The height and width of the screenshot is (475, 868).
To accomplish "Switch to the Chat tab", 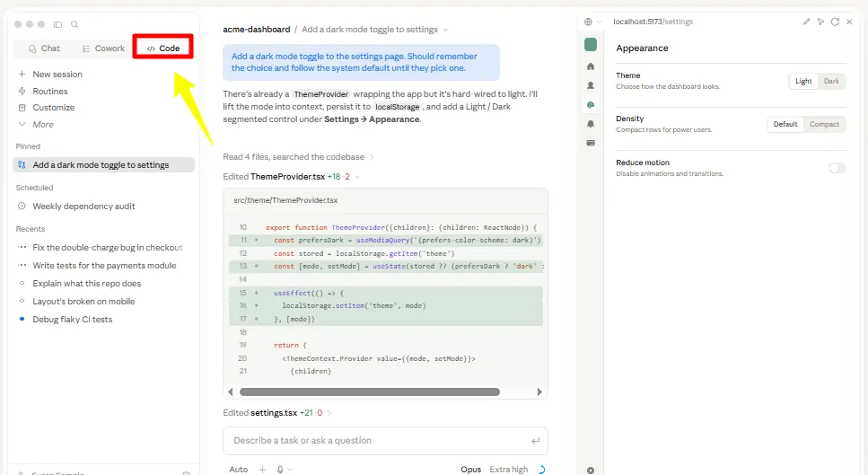I will click(x=44, y=48).
